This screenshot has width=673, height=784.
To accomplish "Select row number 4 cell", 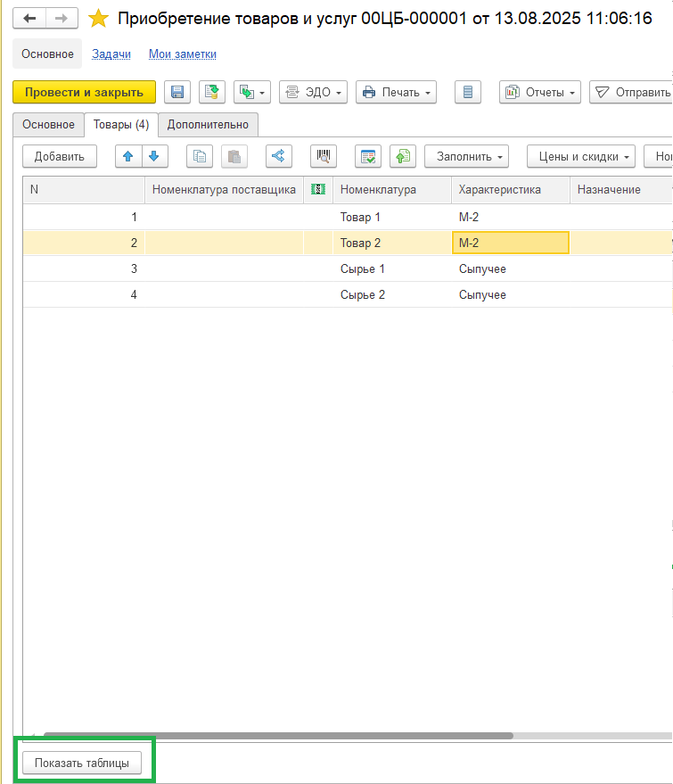I will coord(84,295).
